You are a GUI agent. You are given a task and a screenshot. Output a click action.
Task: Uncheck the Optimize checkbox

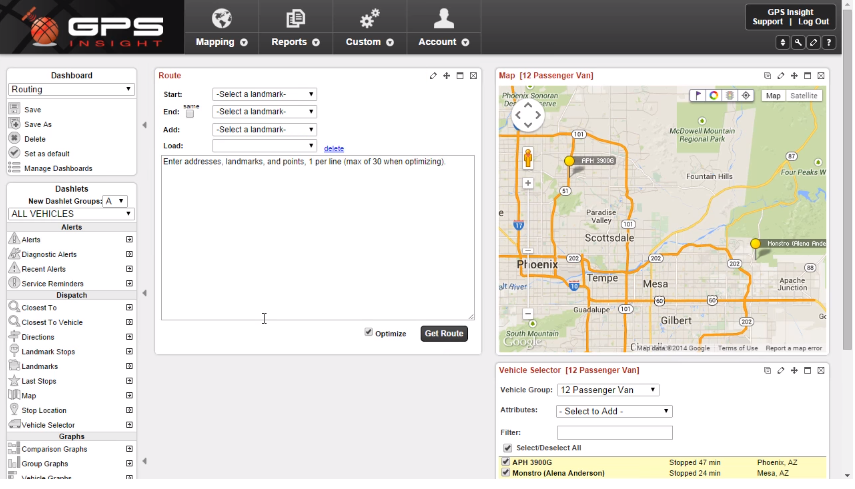pos(369,332)
